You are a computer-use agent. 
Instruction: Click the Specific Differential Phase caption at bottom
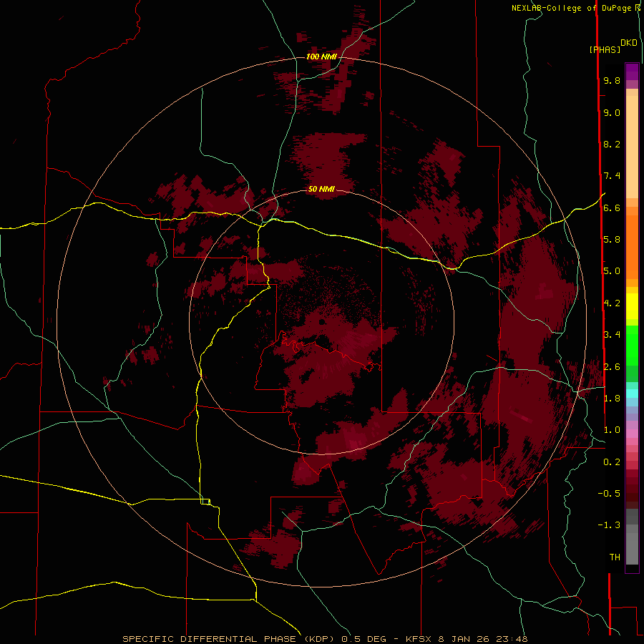point(325,639)
